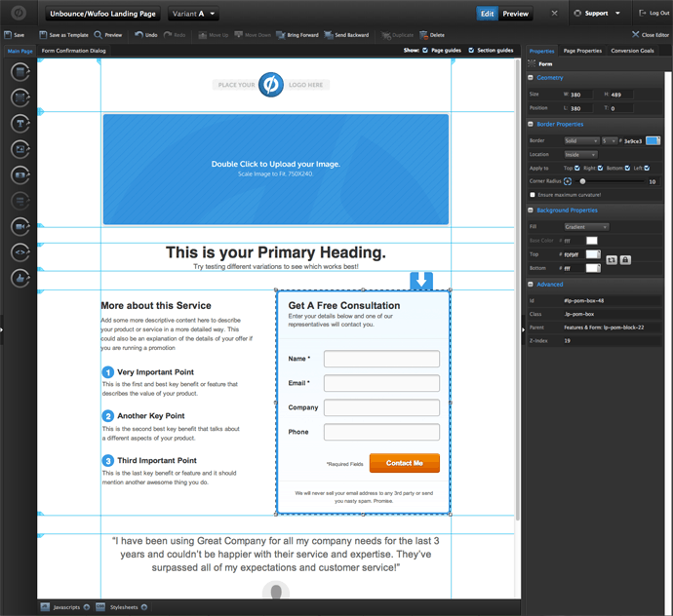Viewport: 673px width, 616px height.
Task: Select the social Like widget tool
Action: coord(20,278)
